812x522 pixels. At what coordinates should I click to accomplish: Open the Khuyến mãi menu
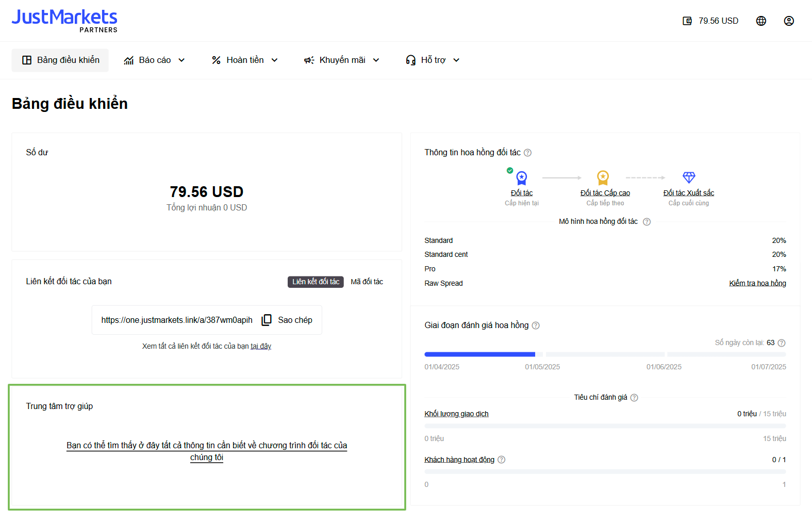342,60
